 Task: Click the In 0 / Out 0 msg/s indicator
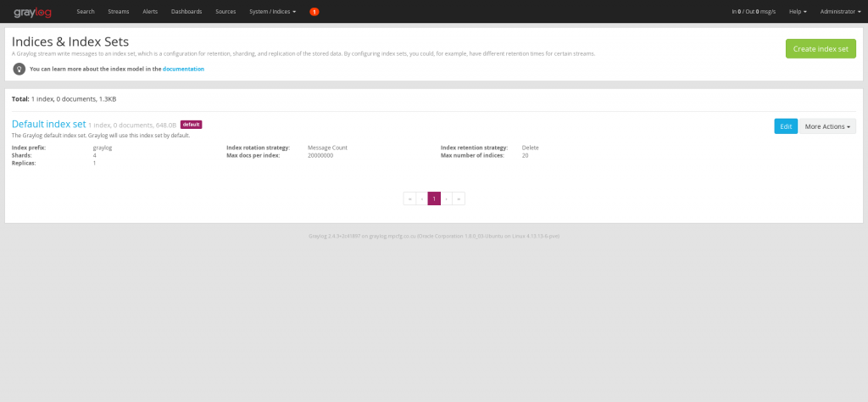pyautogui.click(x=754, y=12)
